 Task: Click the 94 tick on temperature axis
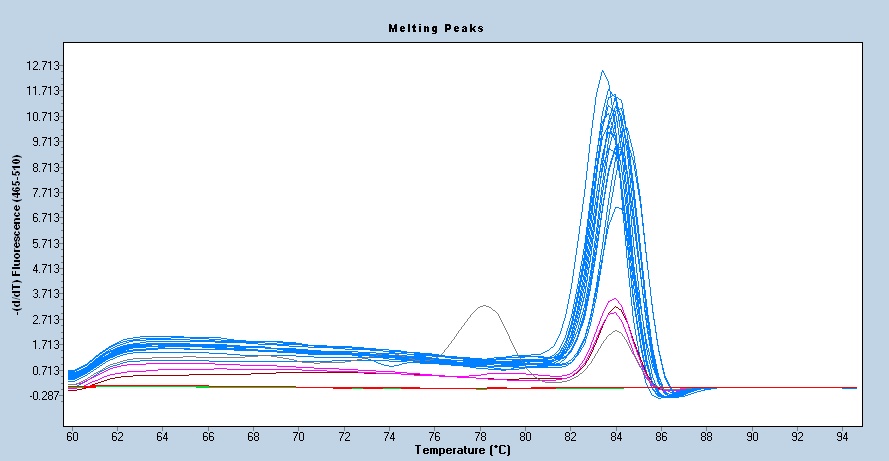point(843,437)
